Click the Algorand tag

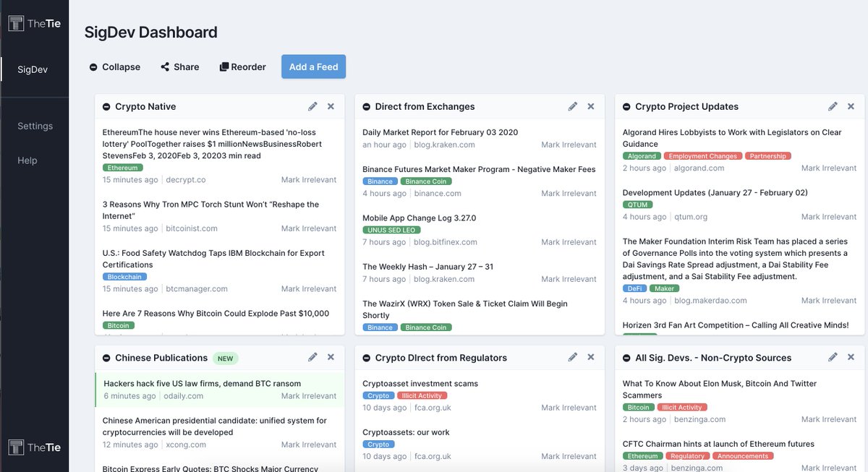coord(642,156)
